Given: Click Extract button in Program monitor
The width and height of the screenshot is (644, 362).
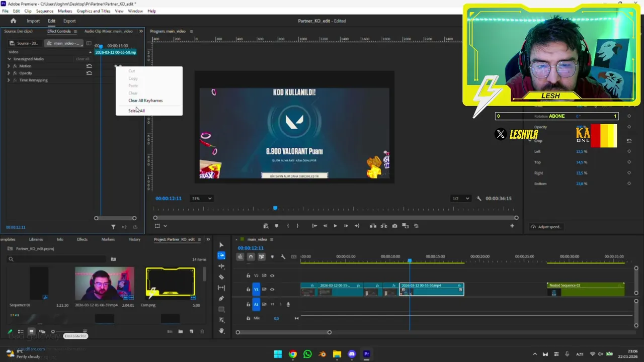Looking at the screenshot, I should (384, 226).
